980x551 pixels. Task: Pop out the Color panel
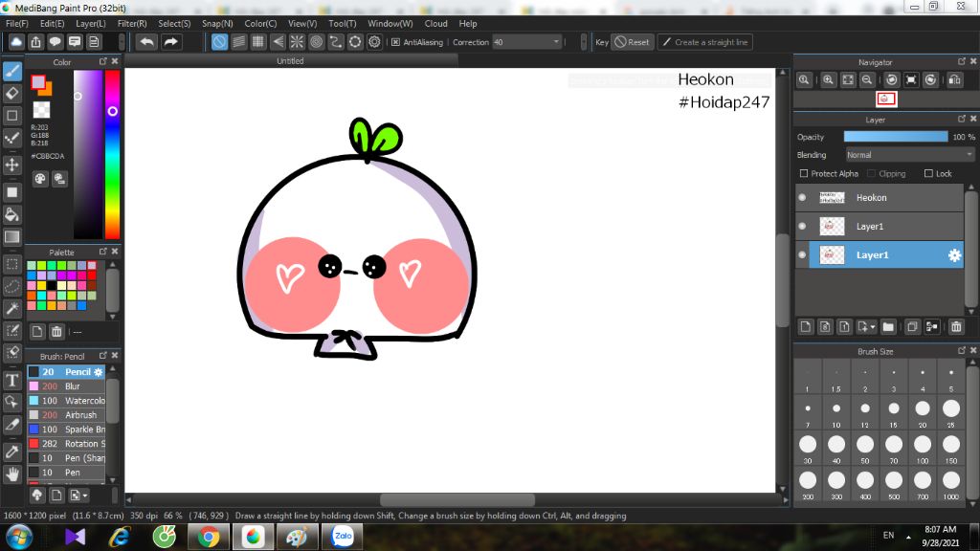pos(102,61)
